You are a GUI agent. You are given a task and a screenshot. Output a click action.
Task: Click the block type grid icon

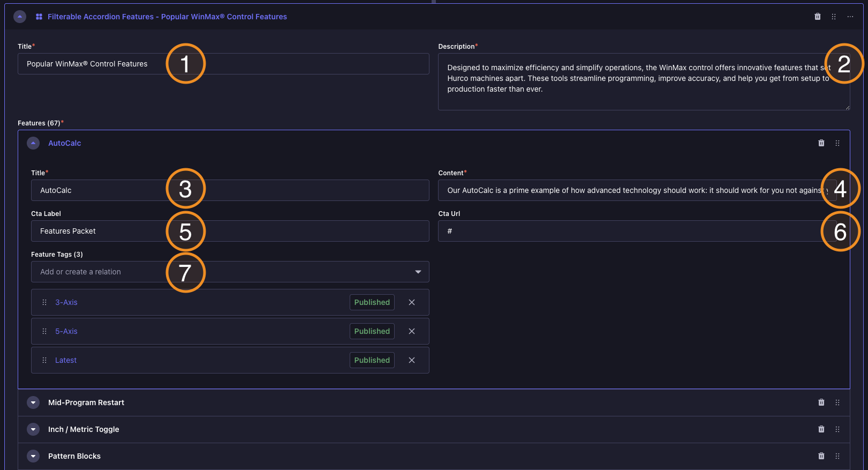click(39, 17)
